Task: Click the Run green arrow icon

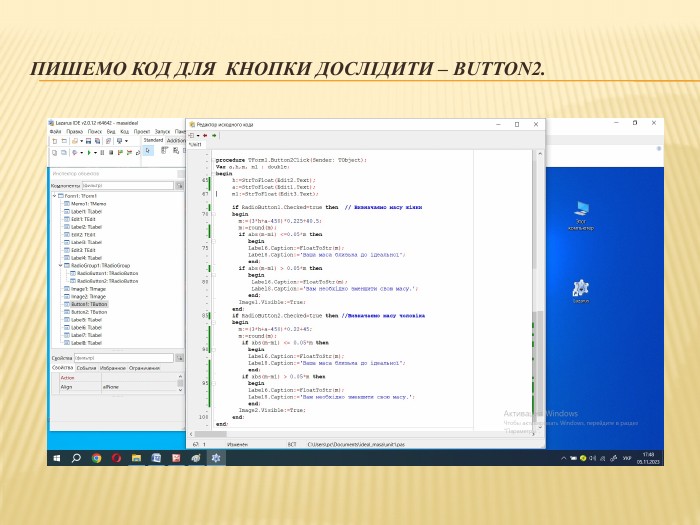Action: (x=89, y=153)
